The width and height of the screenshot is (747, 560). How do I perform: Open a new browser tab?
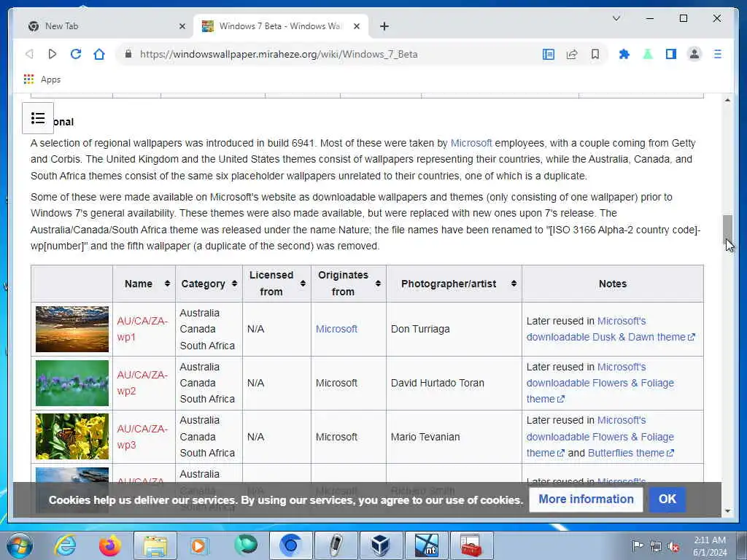384,26
